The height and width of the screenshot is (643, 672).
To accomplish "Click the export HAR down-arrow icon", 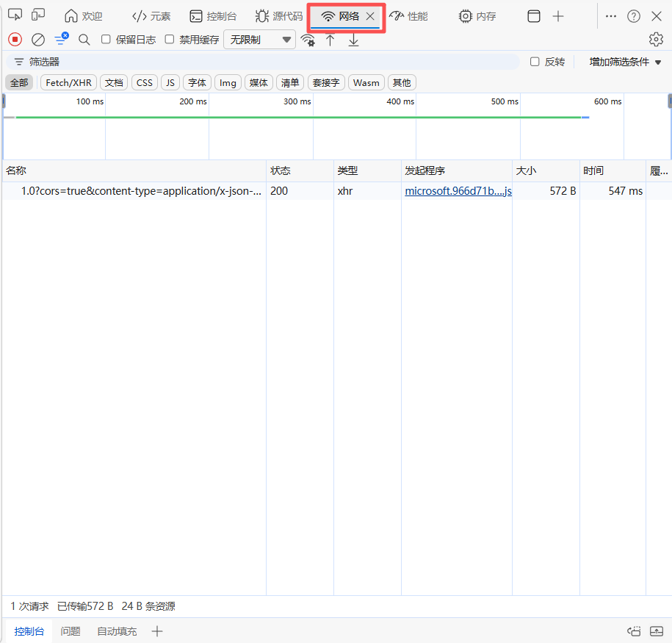I will (353, 40).
